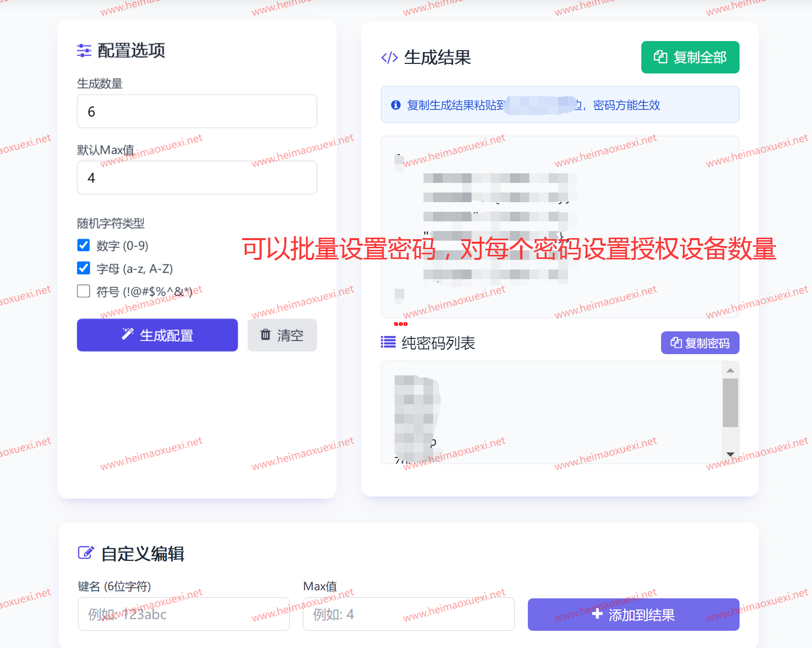The image size is (812, 648).
Task: Click the plus icon on 添加到结果
Action: point(597,614)
